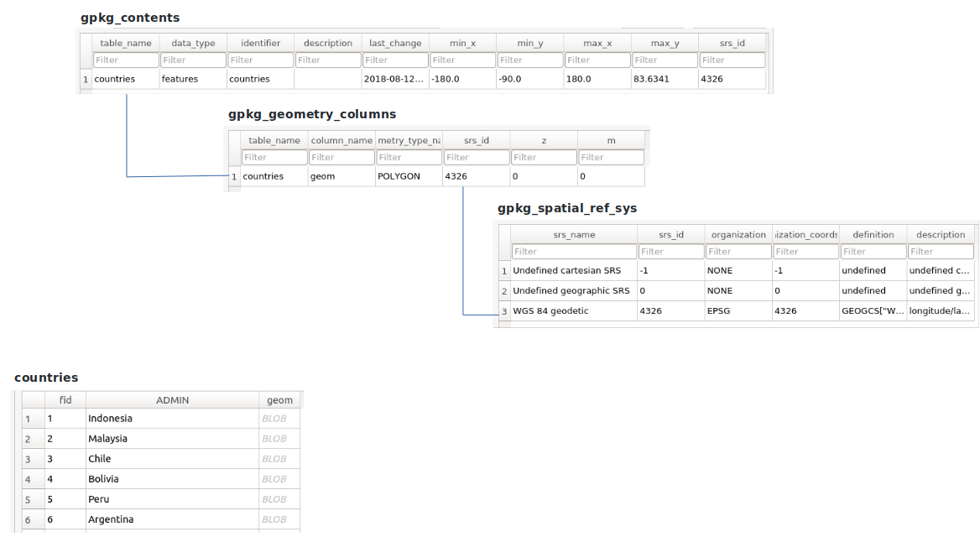Click the identifier filter input
The image size is (980, 537).
pyautogui.click(x=260, y=60)
